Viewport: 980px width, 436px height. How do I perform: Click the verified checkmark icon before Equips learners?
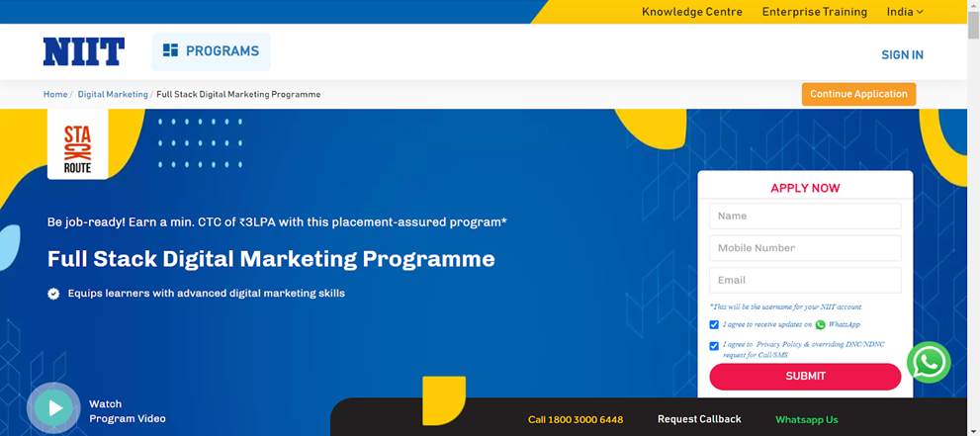coord(53,294)
